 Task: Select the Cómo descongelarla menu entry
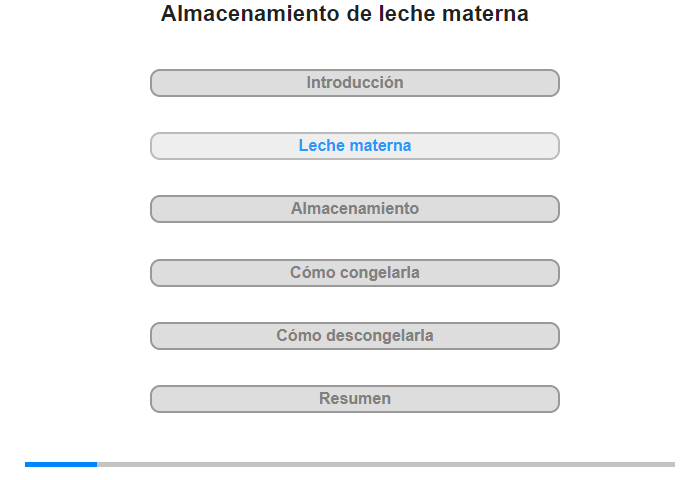pyautogui.click(x=354, y=336)
